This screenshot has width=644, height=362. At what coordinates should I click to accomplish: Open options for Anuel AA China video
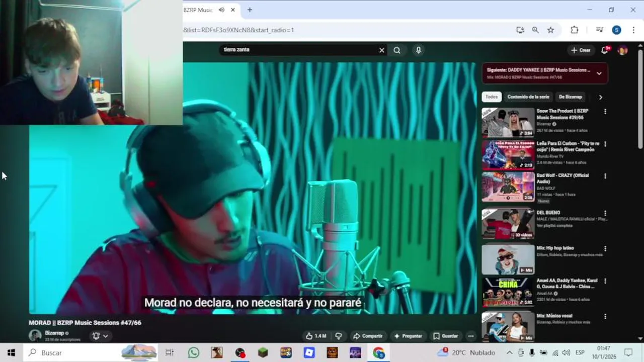point(605,281)
